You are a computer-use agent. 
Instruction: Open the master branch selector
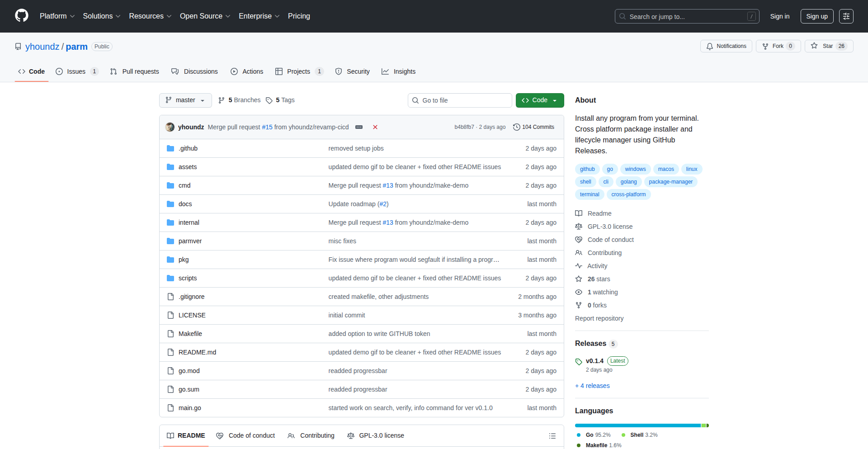pos(185,100)
